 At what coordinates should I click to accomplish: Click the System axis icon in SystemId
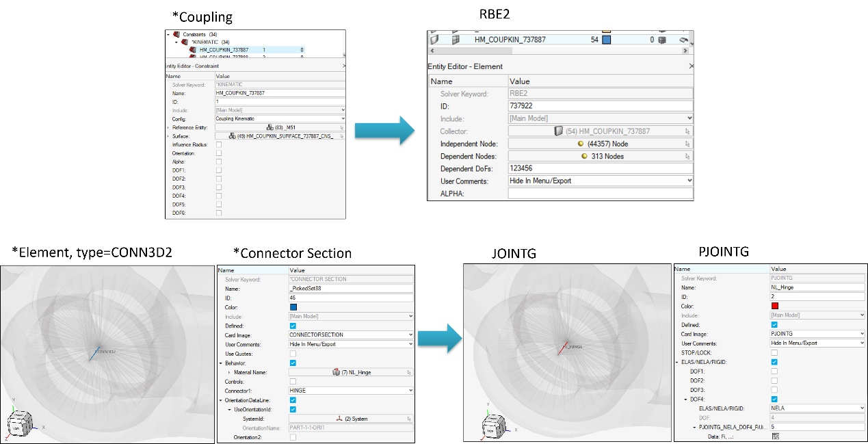(338, 418)
